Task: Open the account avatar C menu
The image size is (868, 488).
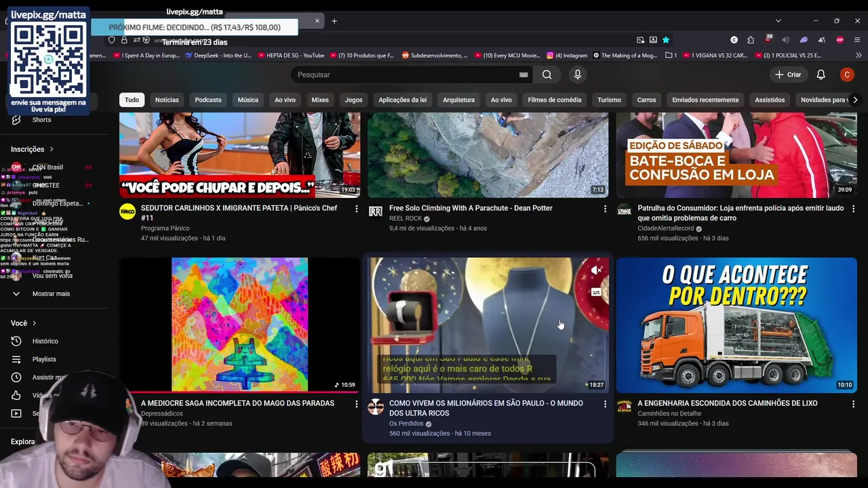Action: [x=846, y=75]
